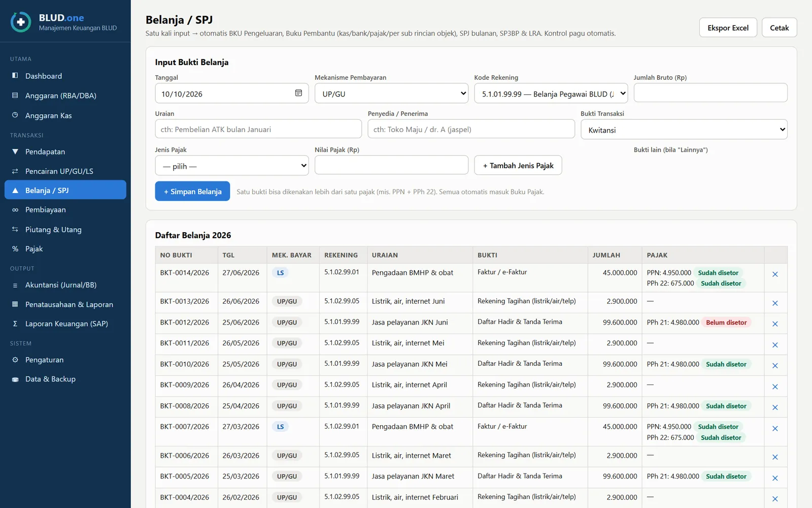The image size is (812, 508).
Task: Click the Dashboard sidebar icon
Action: click(15, 76)
